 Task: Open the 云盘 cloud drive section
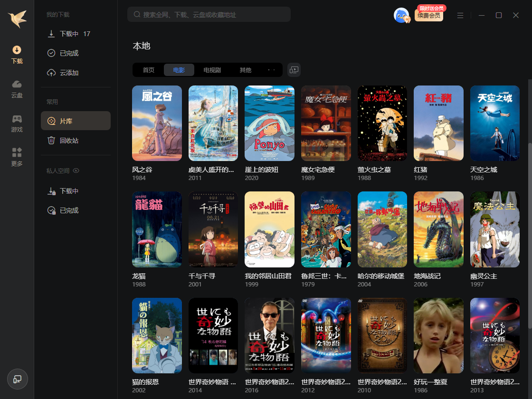coord(17,89)
